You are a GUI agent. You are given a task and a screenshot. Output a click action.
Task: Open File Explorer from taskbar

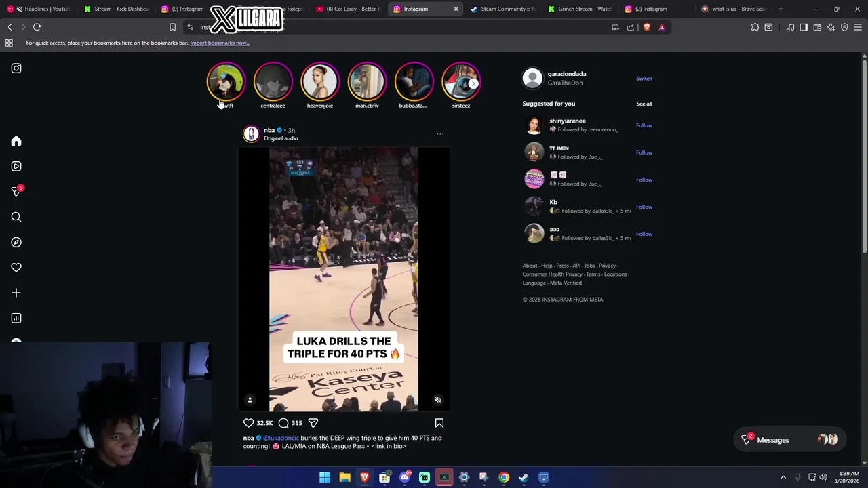(344, 477)
